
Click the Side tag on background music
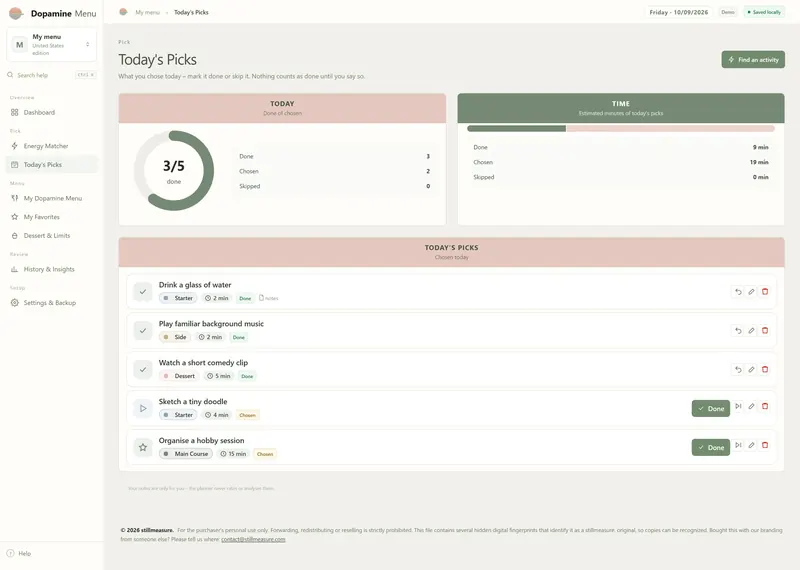click(x=174, y=337)
